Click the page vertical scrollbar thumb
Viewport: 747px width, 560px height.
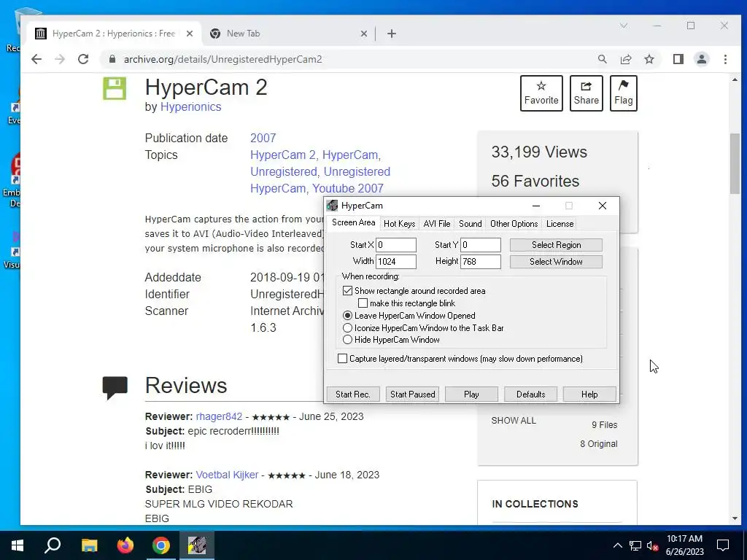coord(735,163)
